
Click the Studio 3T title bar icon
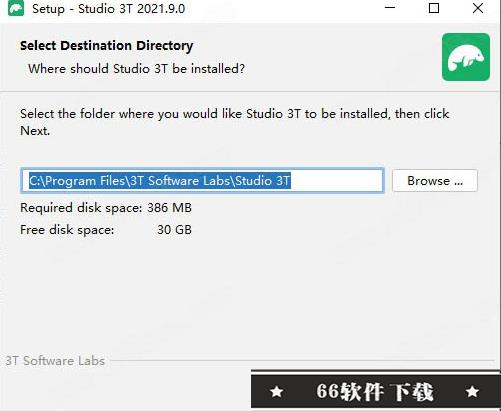coord(16,8)
